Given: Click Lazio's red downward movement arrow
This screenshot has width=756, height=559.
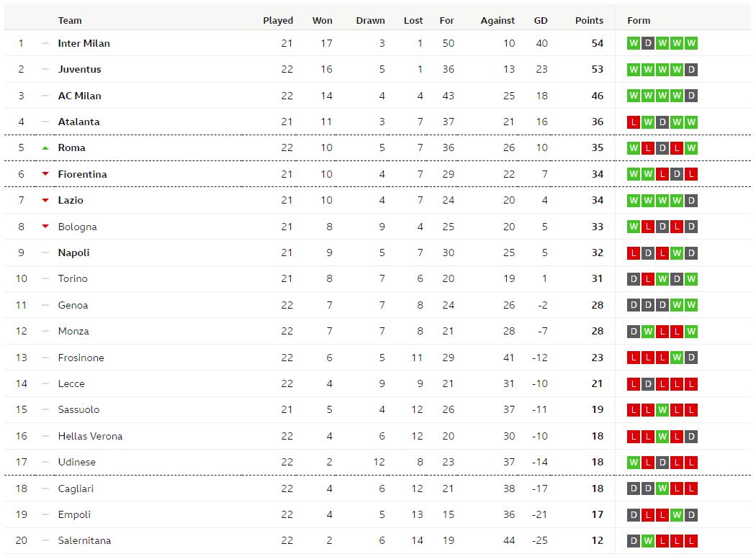Looking at the screenshot, I should 45,200.
